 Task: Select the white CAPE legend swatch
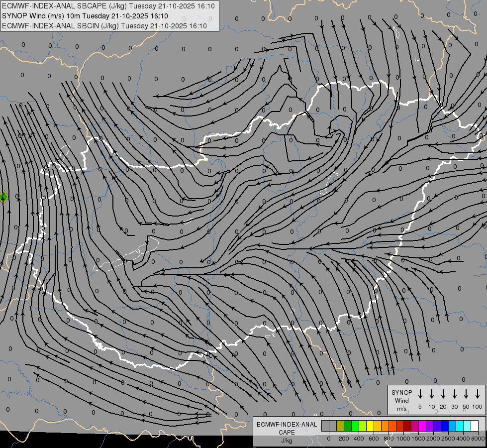(475, 426)
